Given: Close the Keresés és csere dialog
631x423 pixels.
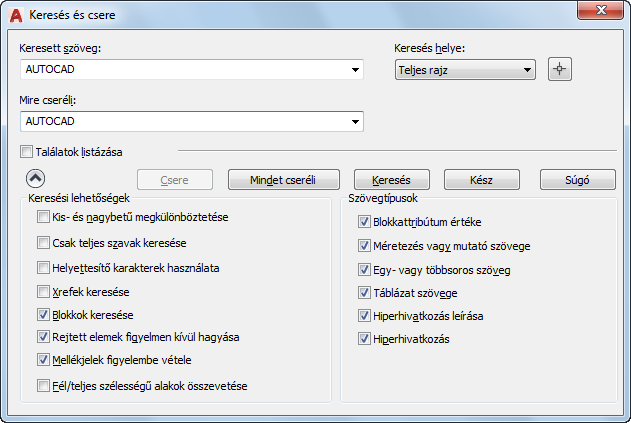Looking at the screenshot, I should 600,10.
